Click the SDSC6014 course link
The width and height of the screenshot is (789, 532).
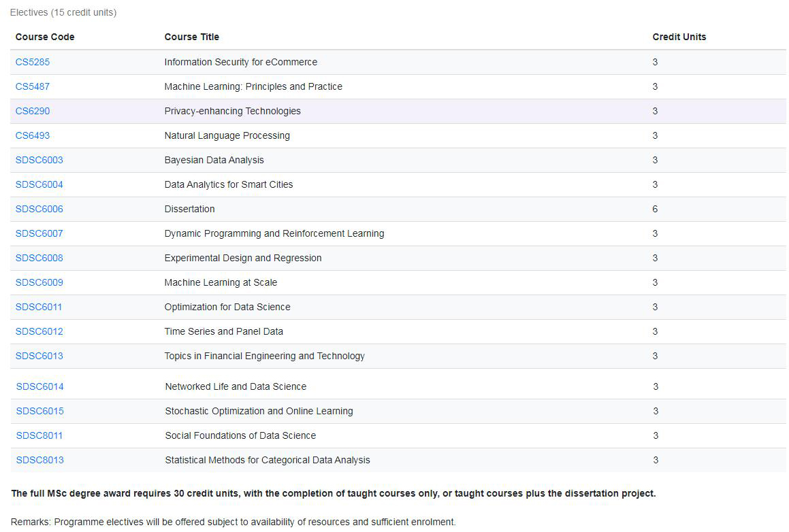tap(40, 386)
